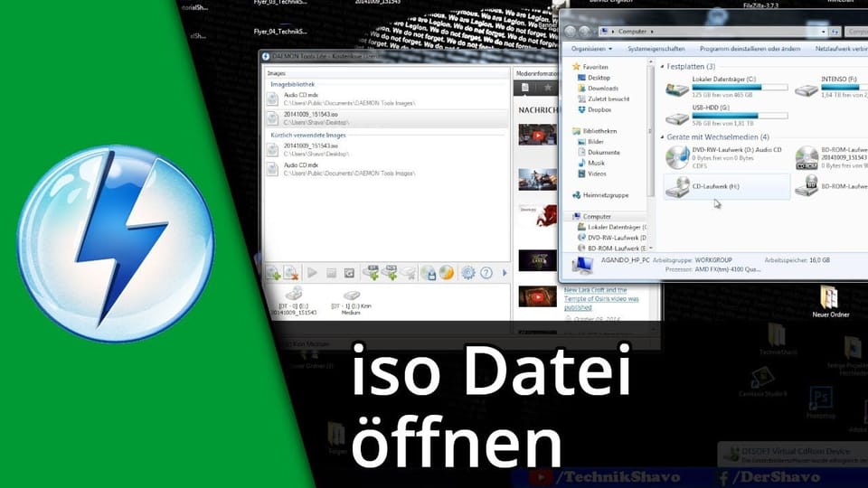This screenshot has width=868, height=488.
Task: Open the star favorites tab in media info
Action: click(x=548, y=88)
